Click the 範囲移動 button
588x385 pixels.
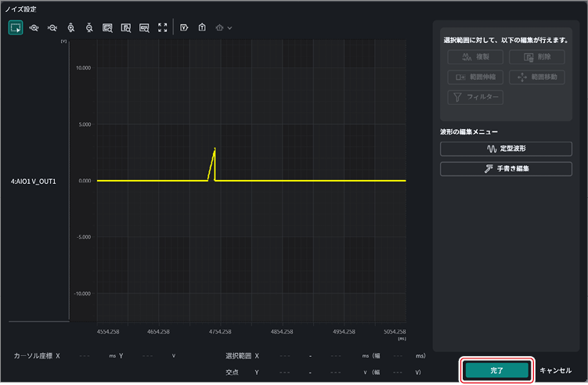click(536, 77)
